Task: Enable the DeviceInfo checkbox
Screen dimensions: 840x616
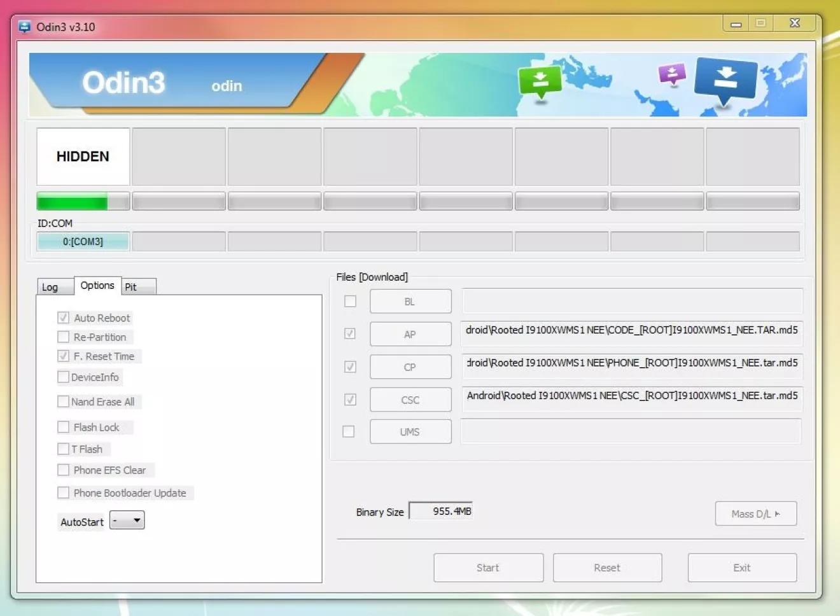Action: 63,377
